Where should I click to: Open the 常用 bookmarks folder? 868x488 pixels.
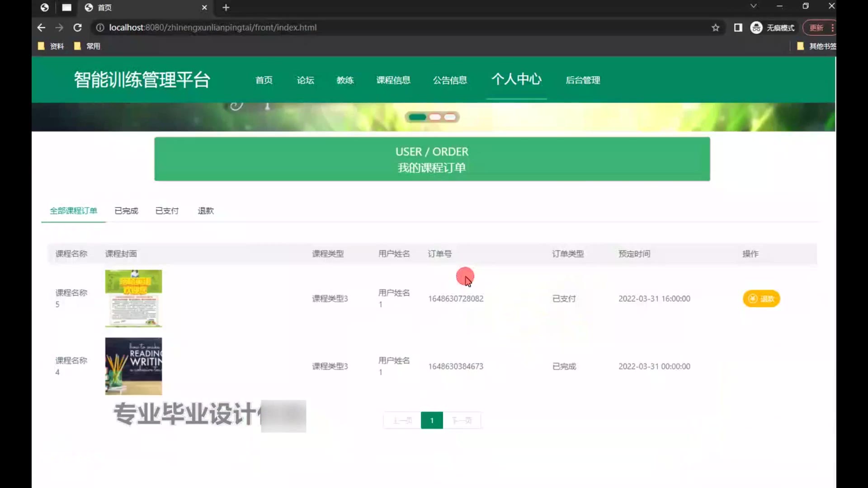(87, 46)
